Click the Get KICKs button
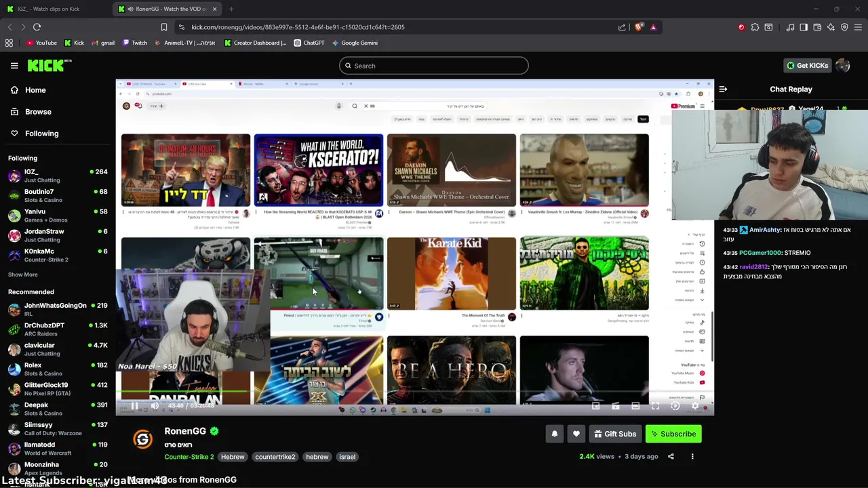 (807, 66)
